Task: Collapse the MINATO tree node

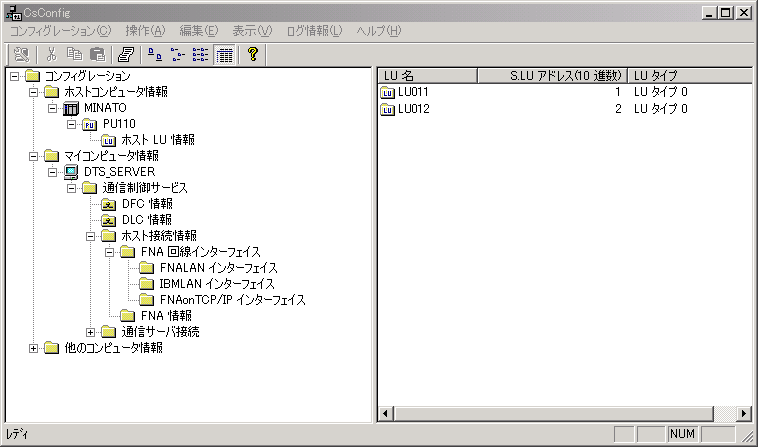Action: point(52,108)
